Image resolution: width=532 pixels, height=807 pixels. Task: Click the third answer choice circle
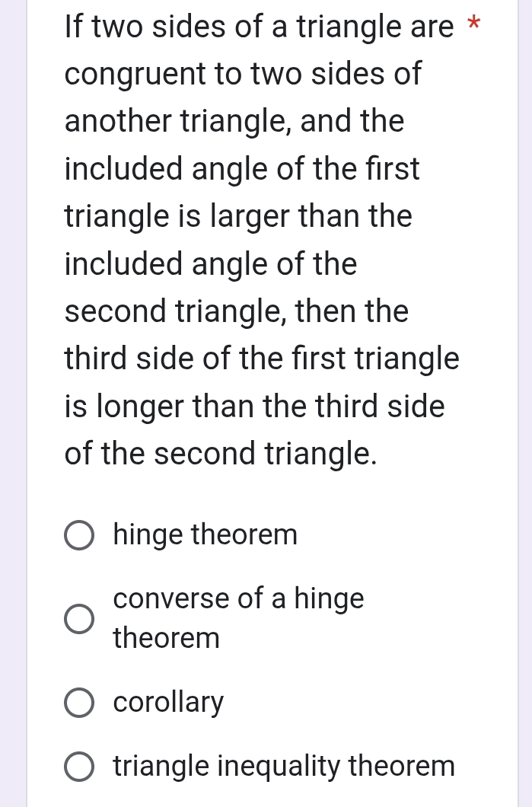tap(79, 702)
